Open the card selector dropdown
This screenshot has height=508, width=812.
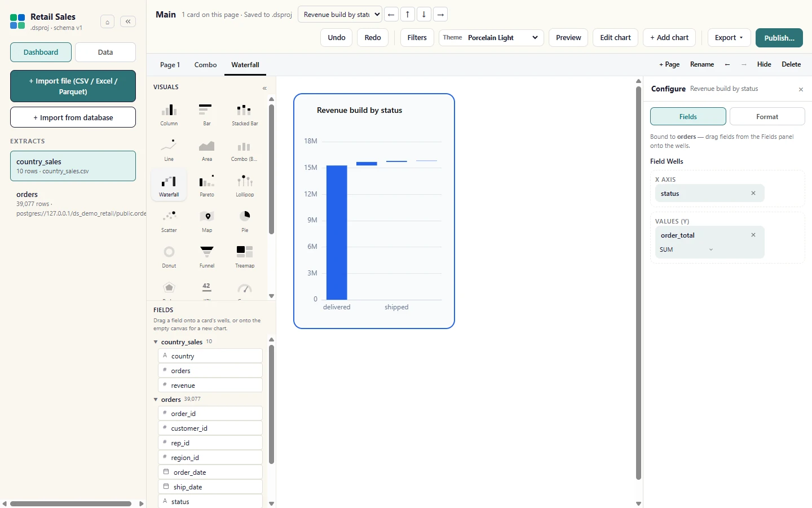coord(340,14)
